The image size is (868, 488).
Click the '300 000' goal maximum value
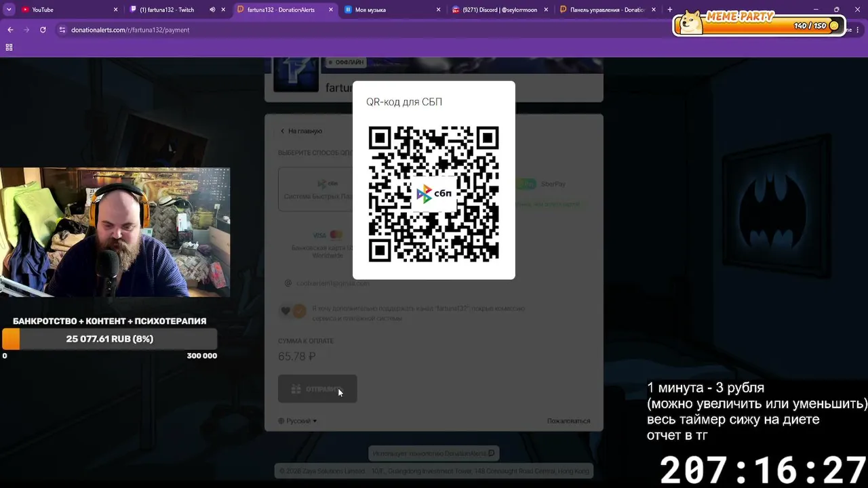202,356
